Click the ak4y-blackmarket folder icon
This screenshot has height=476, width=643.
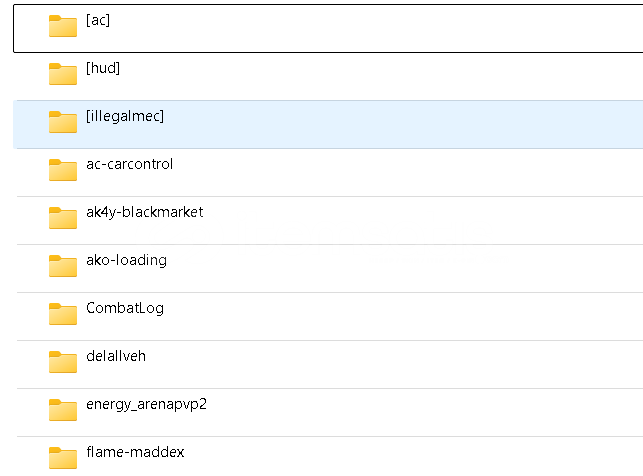pos(63,218)
